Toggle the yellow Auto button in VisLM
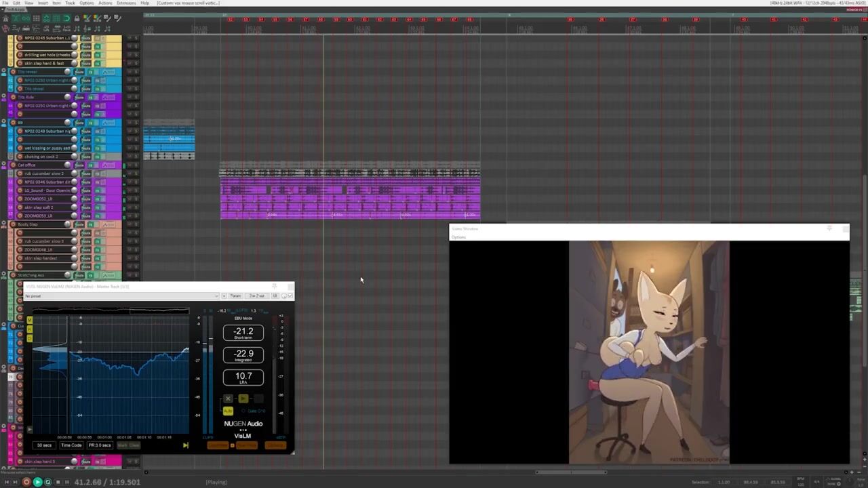 click(228, 411)
